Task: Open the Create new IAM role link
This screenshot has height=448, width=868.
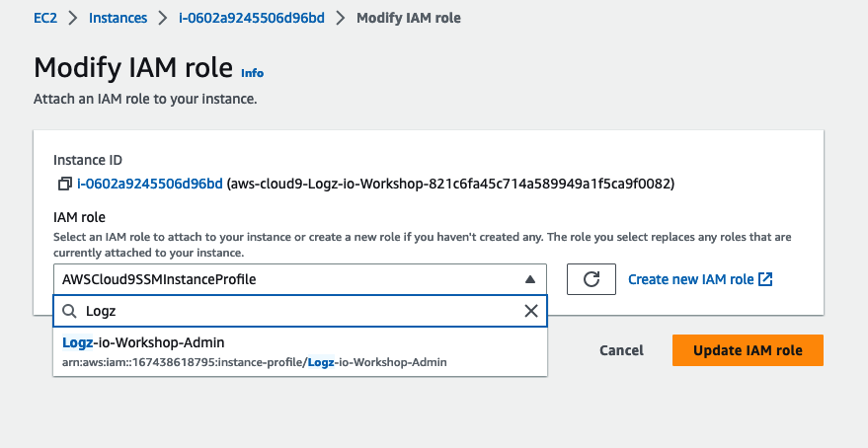Action: pos(691,279)
